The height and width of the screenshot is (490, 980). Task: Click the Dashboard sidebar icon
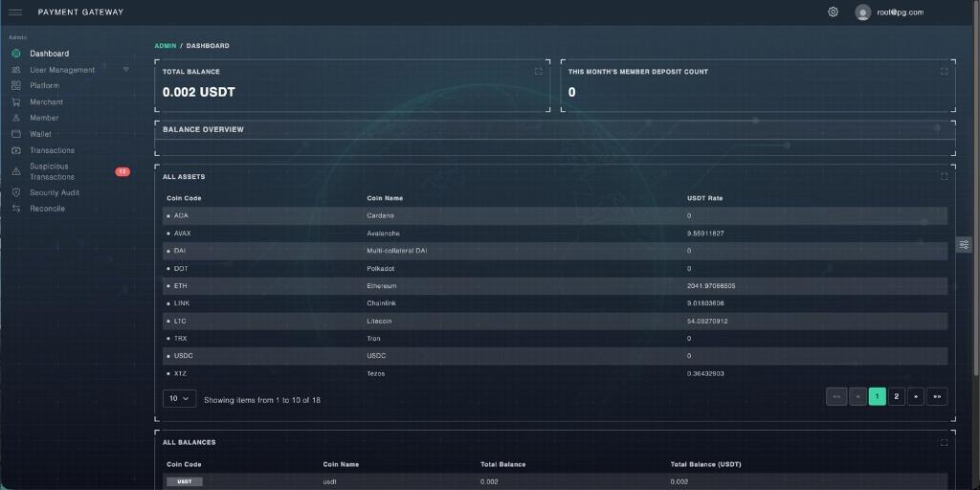pyautogui.click(x=16, y=54)
